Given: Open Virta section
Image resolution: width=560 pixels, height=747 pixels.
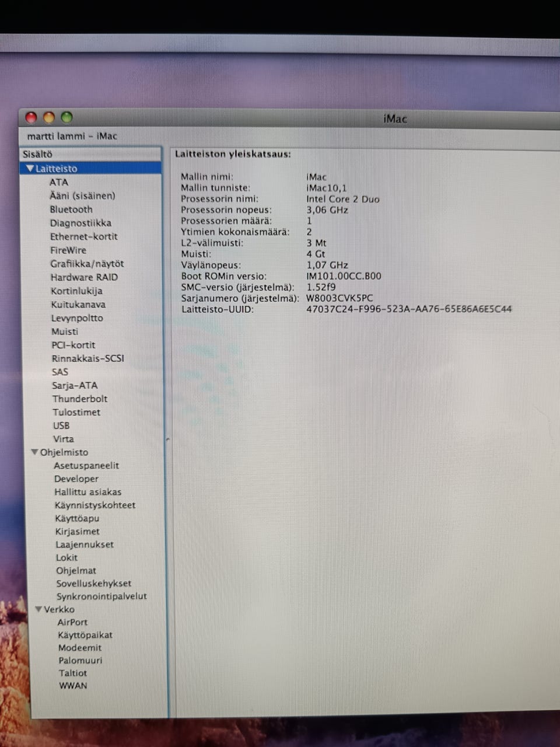Looking at the screenshot, I should (x=64, y=439).
